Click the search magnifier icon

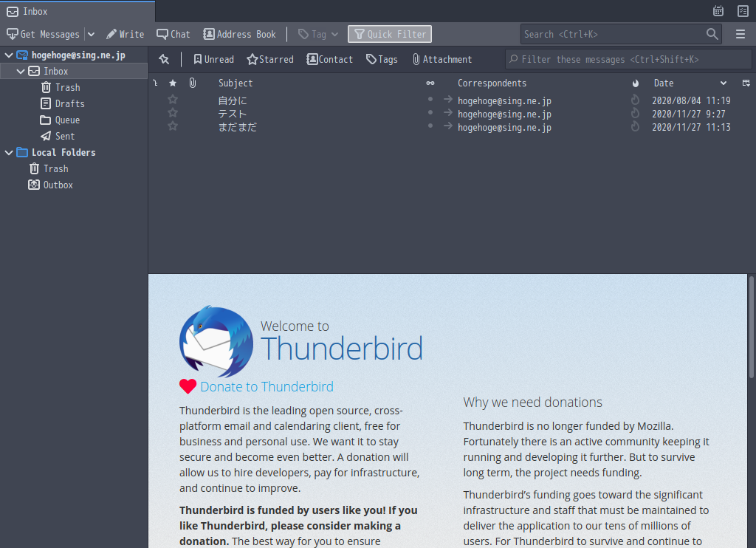click(x=712, y=34)
